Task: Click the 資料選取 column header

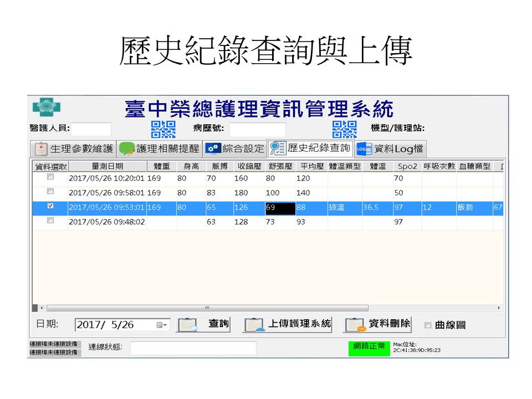Action: pos(51,167)
